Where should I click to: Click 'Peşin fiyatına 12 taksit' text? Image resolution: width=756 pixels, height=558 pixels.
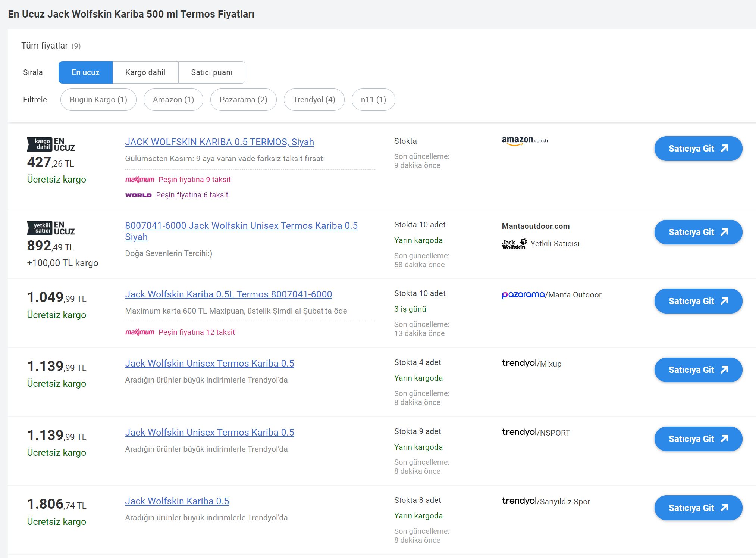tap(197, 332)
